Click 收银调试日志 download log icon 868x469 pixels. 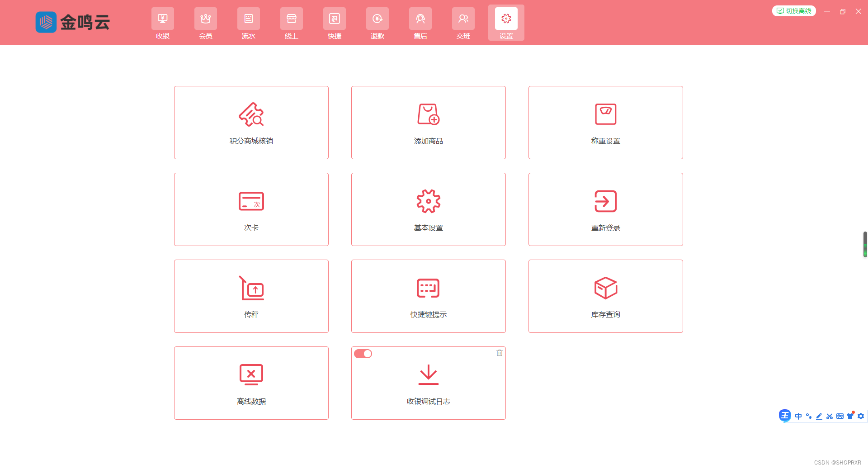429,374
